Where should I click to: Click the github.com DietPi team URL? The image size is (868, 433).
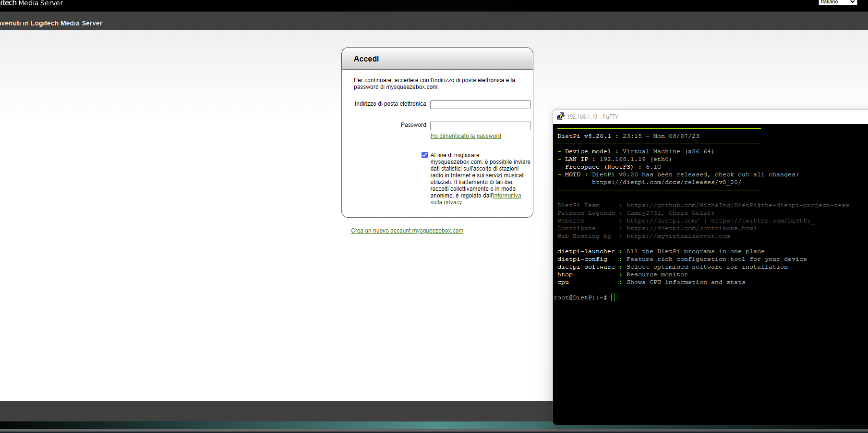pyautogui.click(x=738, y=205)
